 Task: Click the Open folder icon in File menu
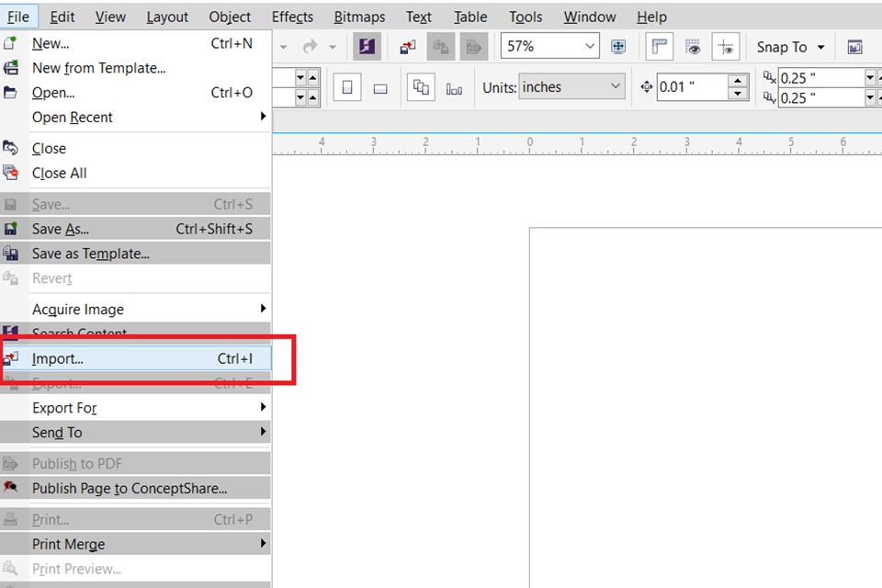11,92
